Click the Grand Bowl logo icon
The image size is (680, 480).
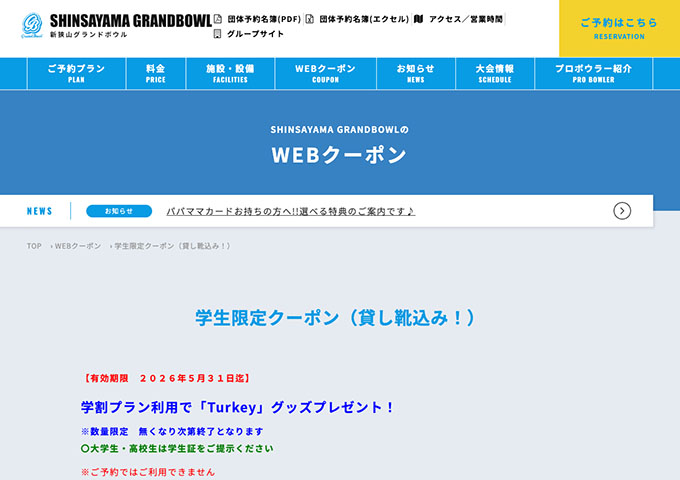tap(32, 26)
